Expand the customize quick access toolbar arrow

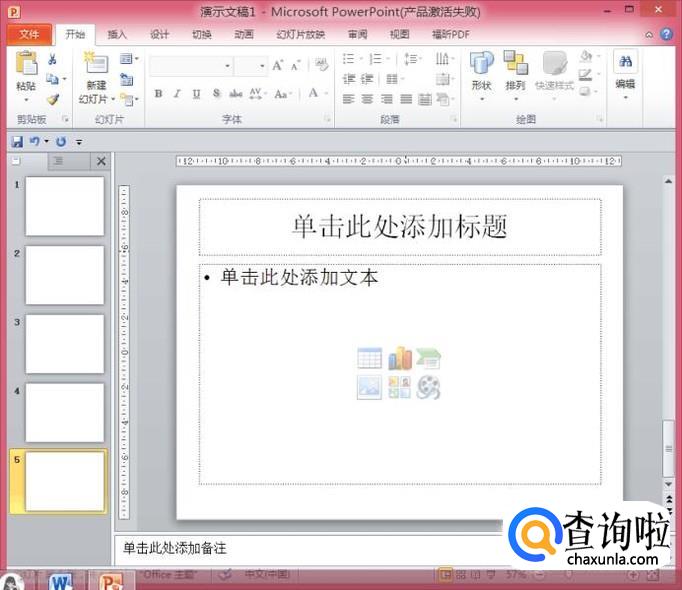(x=79, y=143)
